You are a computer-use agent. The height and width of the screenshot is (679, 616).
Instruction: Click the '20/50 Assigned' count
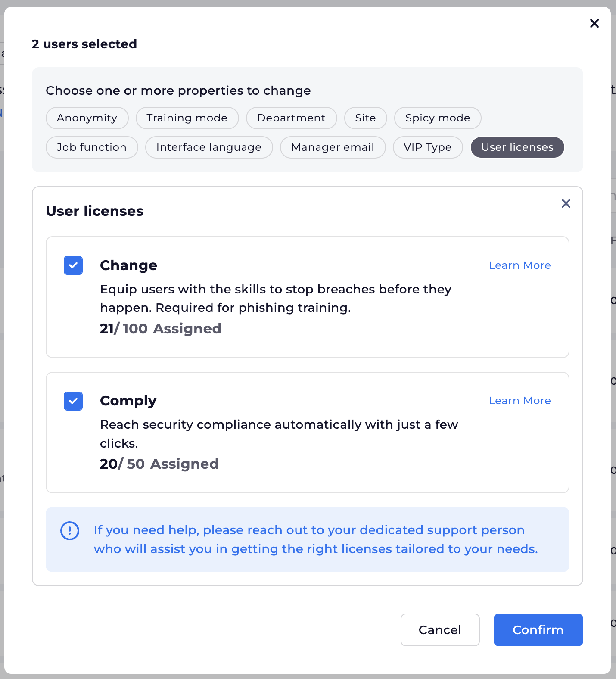click(x=159, y=464)
